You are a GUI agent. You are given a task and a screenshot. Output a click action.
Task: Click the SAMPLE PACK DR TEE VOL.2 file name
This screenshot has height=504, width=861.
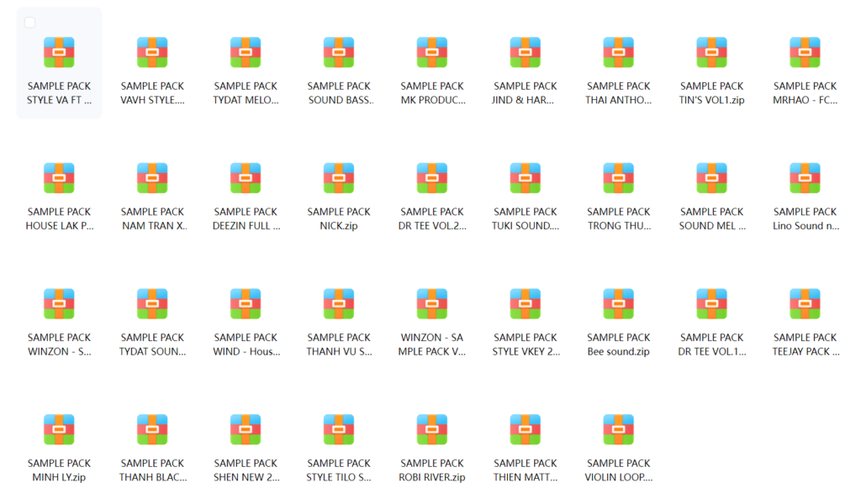point(432,218)
